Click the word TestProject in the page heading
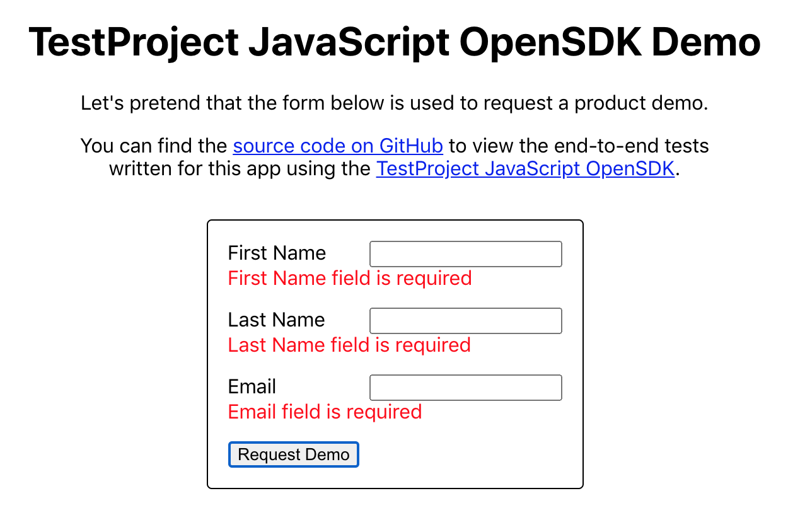This screenshot has width=788, height=532. 134,43
